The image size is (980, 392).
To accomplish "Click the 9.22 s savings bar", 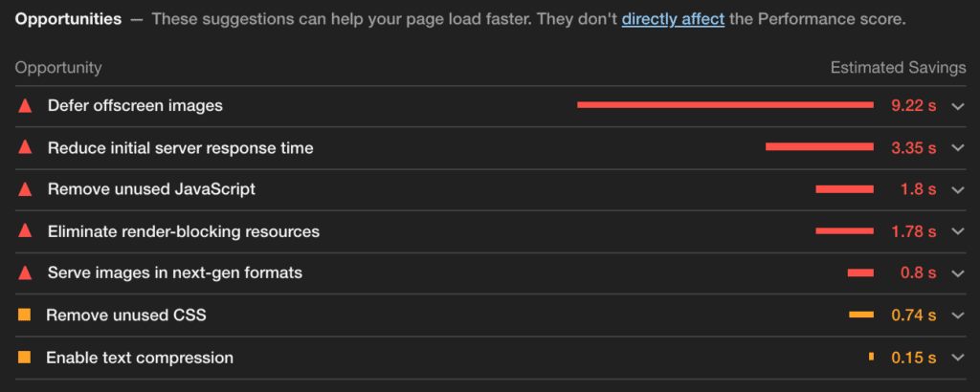I will (x=725, y=105).
